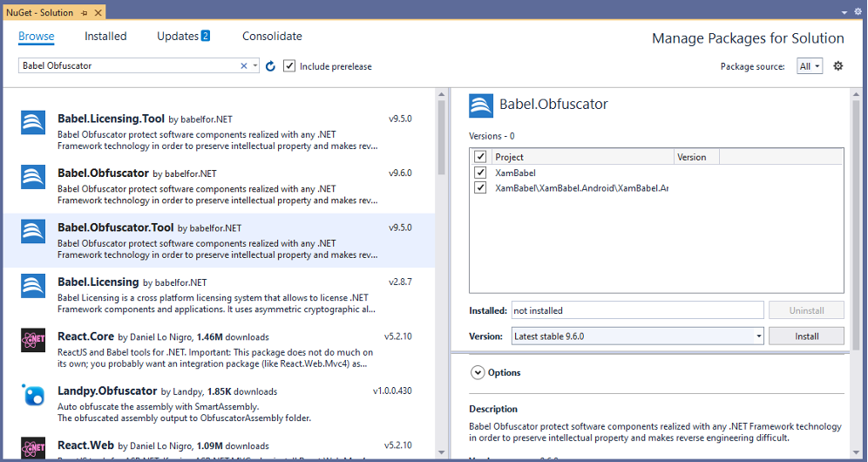Click the XamBabel\XamBabel.Android project path
This screenshot has width=868, height=462.
(x=582, y=187)
